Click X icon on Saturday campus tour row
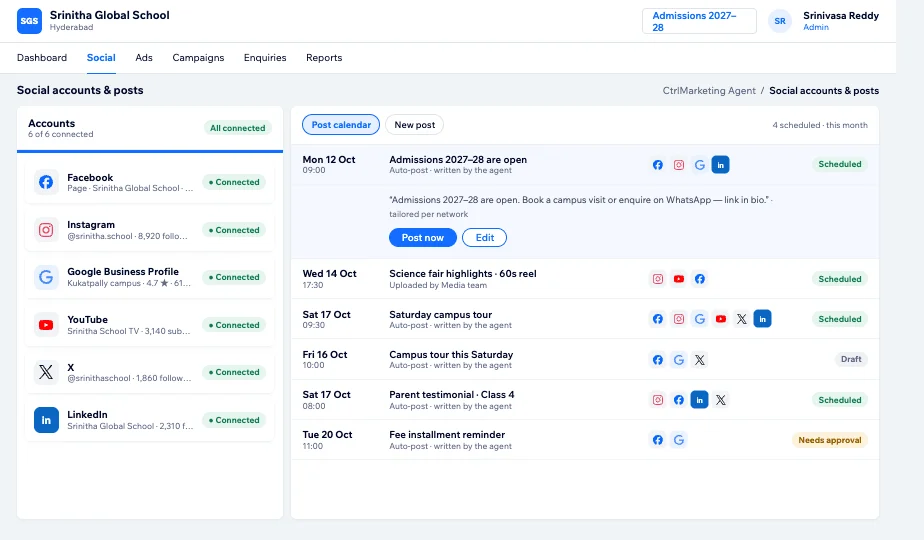Image resolution: width=924 pixels, height=540 pixels. coord(741,319)
